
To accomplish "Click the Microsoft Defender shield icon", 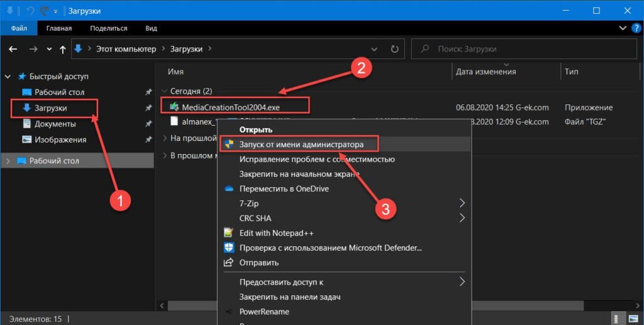I will point(229,248).
